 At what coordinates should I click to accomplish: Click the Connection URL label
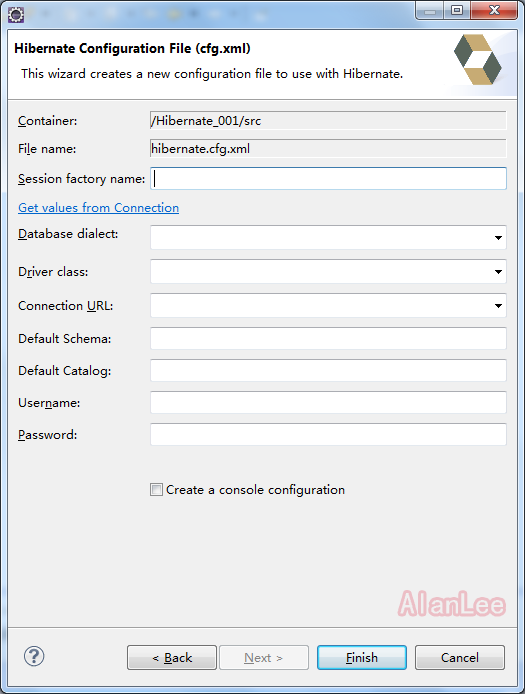pos(66,306)
